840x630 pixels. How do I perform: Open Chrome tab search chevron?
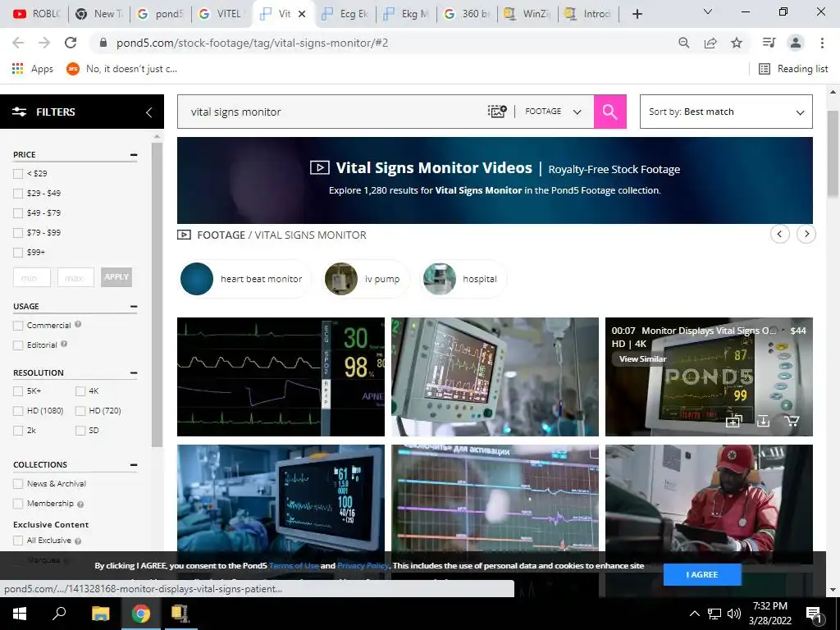tap(707, 11)
